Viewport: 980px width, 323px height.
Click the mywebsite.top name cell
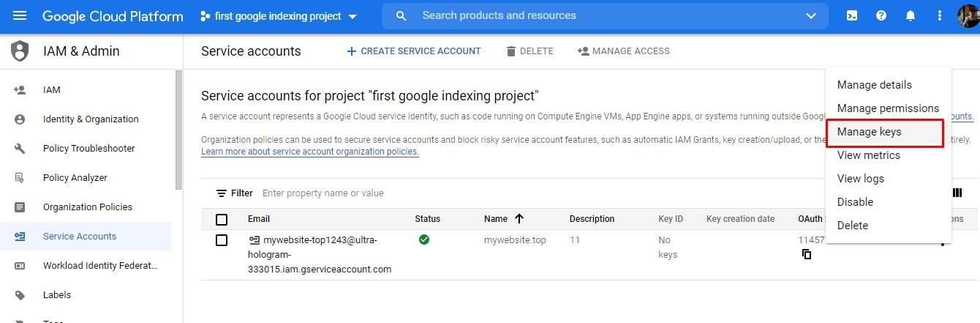tap(515, 240)
